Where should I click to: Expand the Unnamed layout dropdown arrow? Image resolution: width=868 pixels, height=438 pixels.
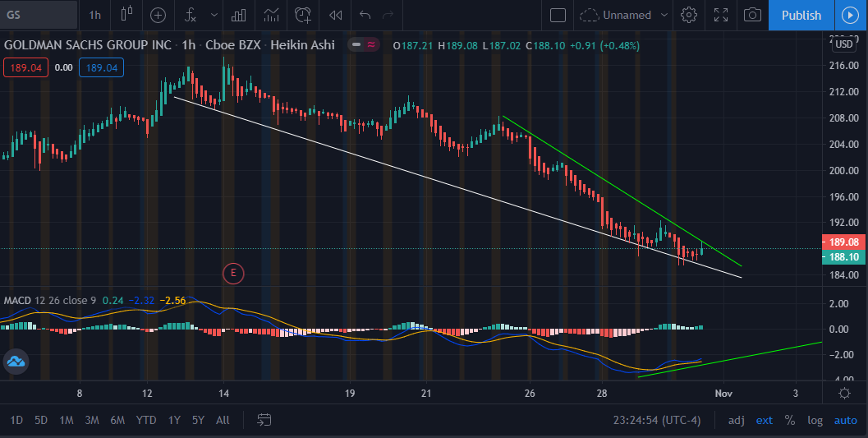[664, 15]
